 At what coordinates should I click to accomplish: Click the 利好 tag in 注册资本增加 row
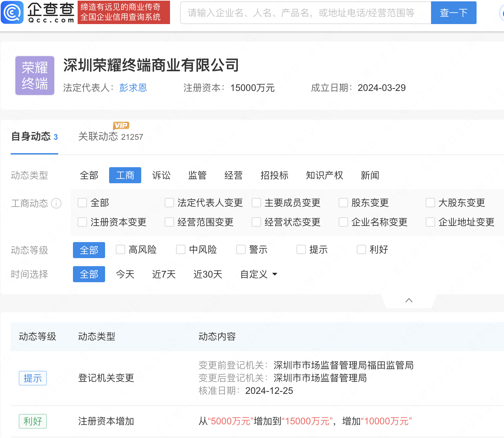pyautogui.click(x=33, y=421)
